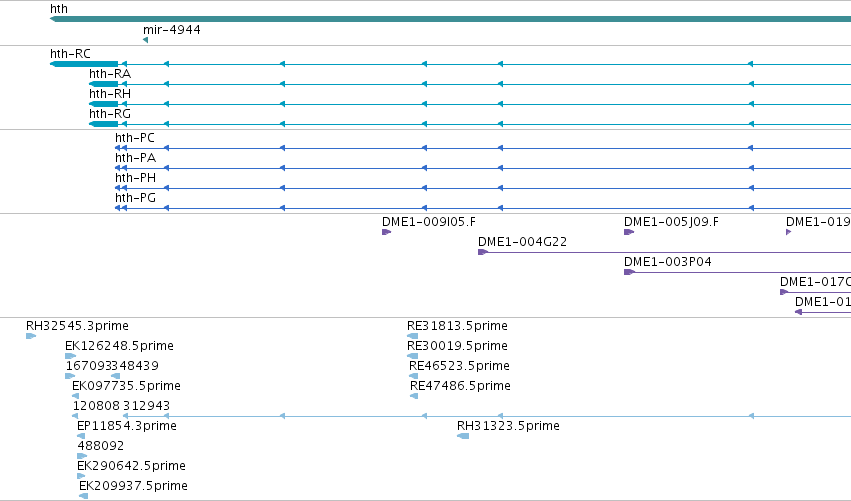The height and width of the screenshot is (501, 851).
Task: Click the DME1-004G22 label
Action: click(x=522, y=242)
